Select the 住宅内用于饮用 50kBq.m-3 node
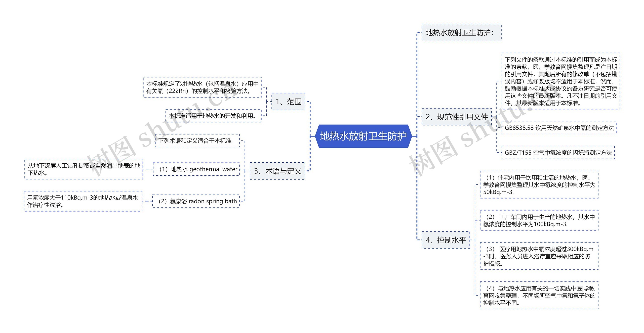644x333 pixels. pos(539,185)
